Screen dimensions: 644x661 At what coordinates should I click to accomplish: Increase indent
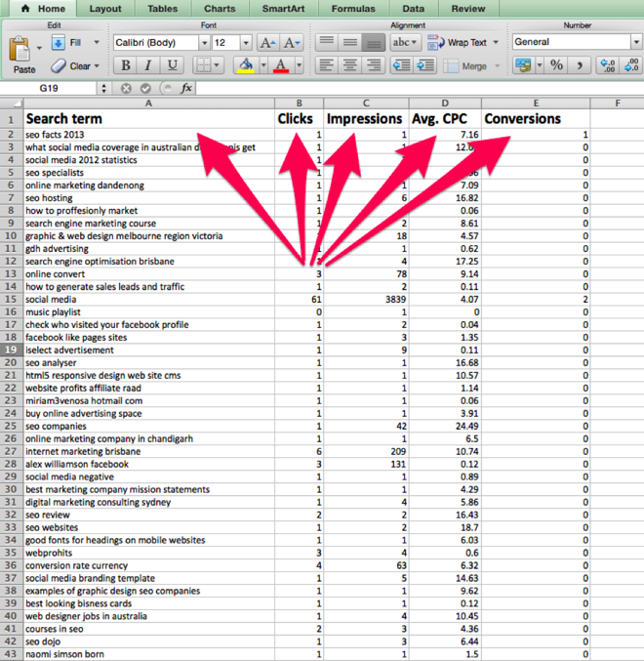(425, 65)
